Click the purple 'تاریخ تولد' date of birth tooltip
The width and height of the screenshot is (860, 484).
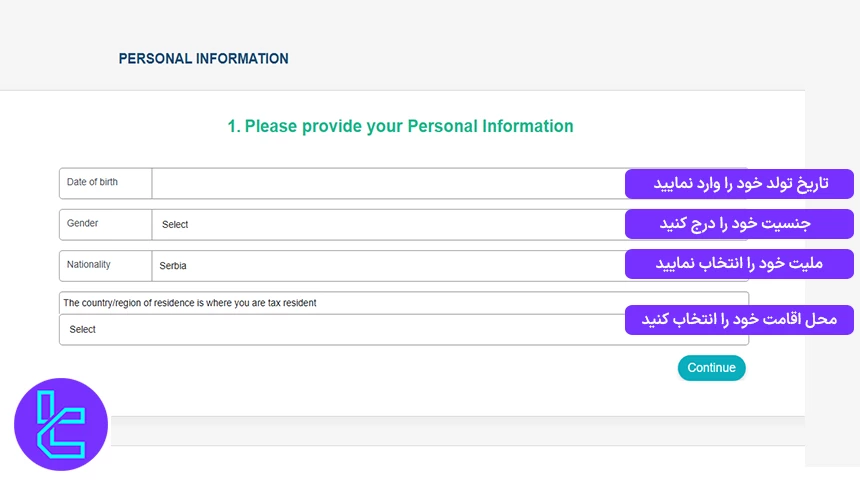pyautogui.click(x=739, y=184)
